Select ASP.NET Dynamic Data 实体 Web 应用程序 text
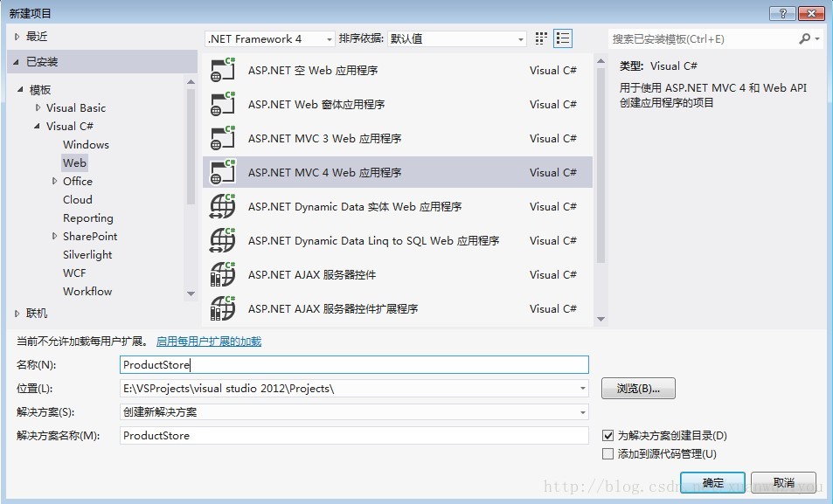 point(355,206)
